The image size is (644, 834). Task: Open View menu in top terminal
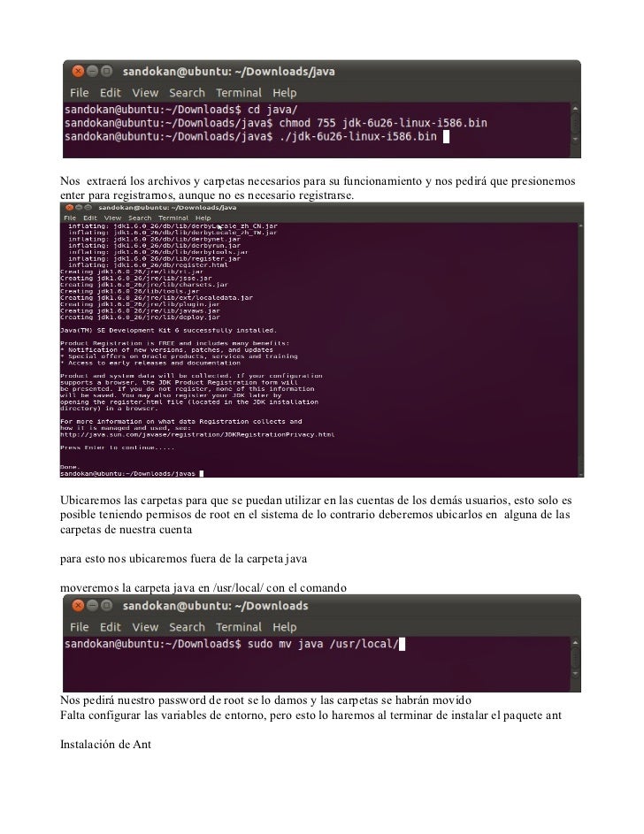[x=145, y=93]
